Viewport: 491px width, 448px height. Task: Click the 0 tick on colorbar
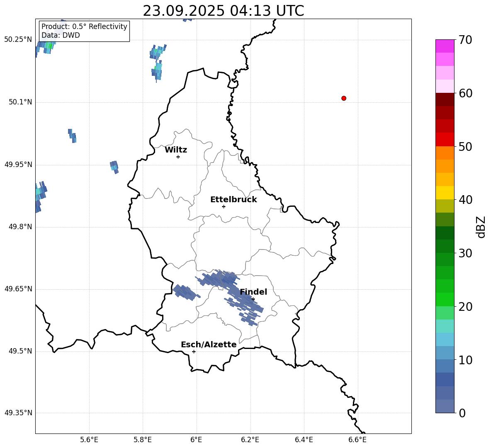point(462,413)
